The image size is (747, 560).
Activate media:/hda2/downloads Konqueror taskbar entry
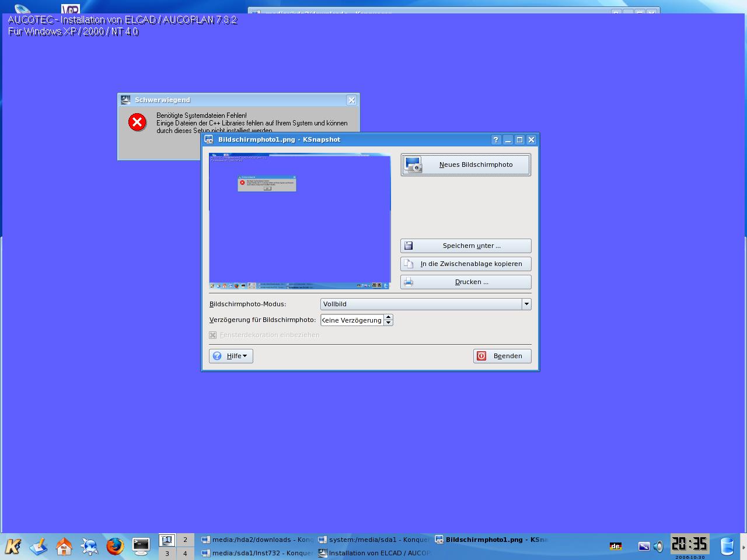tap(257, 540)
